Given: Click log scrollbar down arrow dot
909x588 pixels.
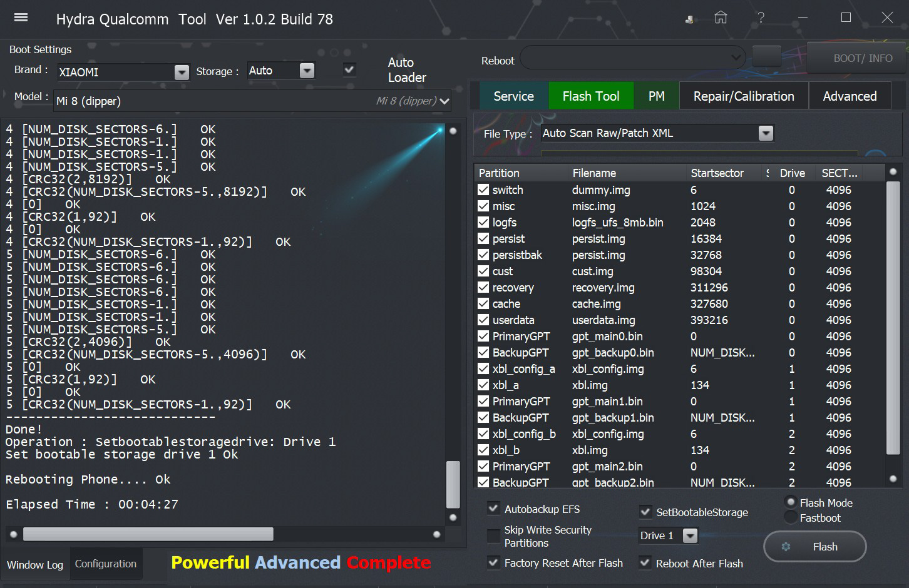Looking at the screenshot, I should coord(453,517).
